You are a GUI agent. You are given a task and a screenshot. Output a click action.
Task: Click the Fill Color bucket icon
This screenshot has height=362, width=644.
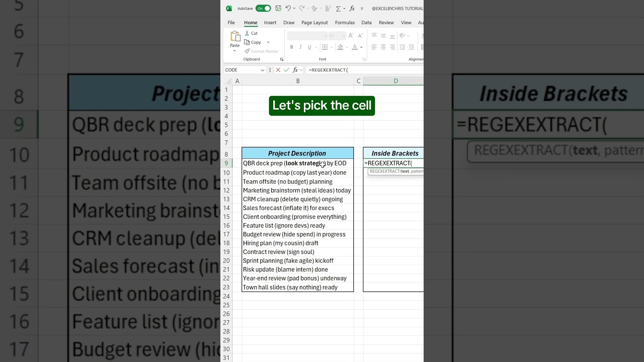tap(340, 47)
